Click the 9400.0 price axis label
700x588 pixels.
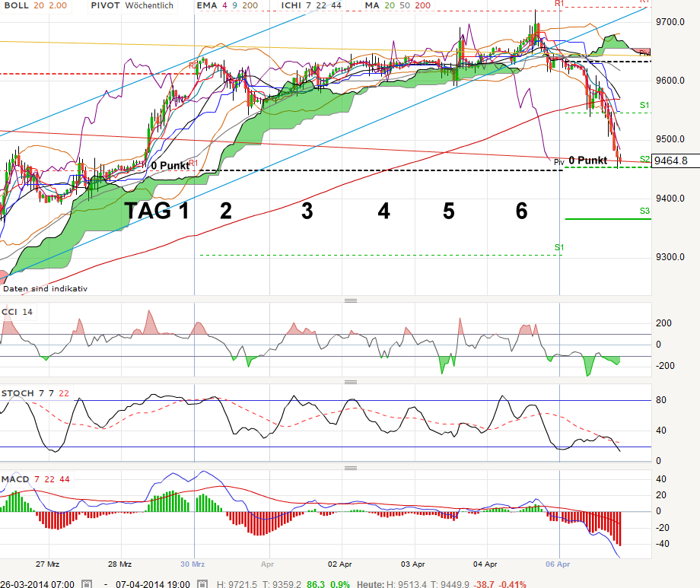(x=670, y=199)
